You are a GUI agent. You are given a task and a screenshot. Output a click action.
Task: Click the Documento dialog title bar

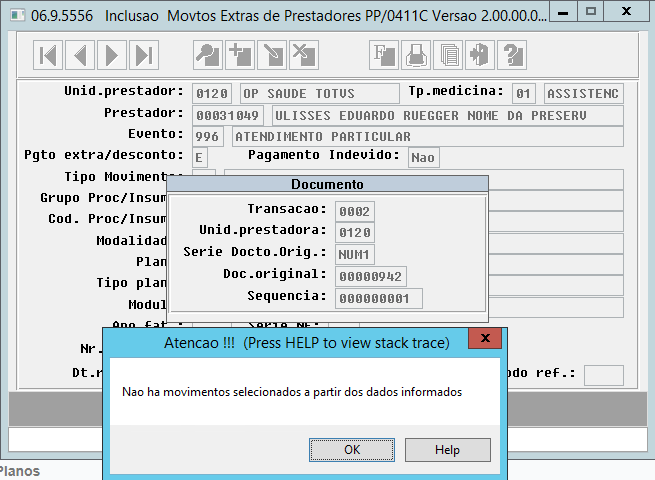(328, 184)
